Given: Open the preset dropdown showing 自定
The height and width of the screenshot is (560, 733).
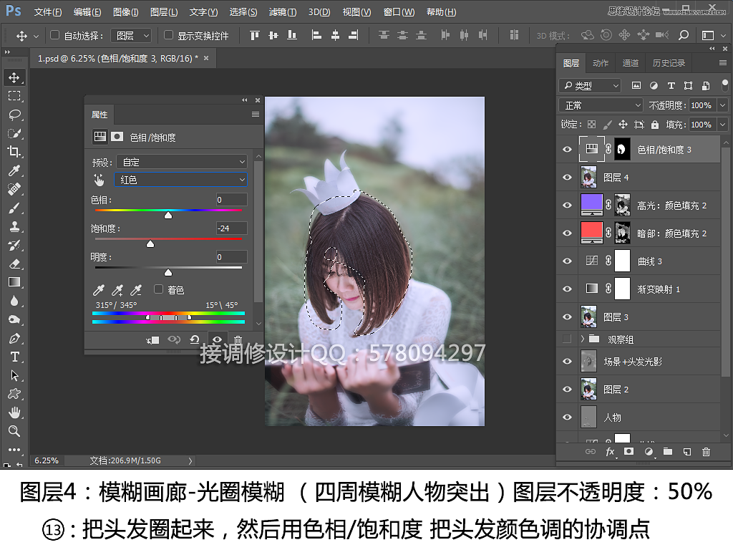Looking at the screenshot, I should 182,162.
